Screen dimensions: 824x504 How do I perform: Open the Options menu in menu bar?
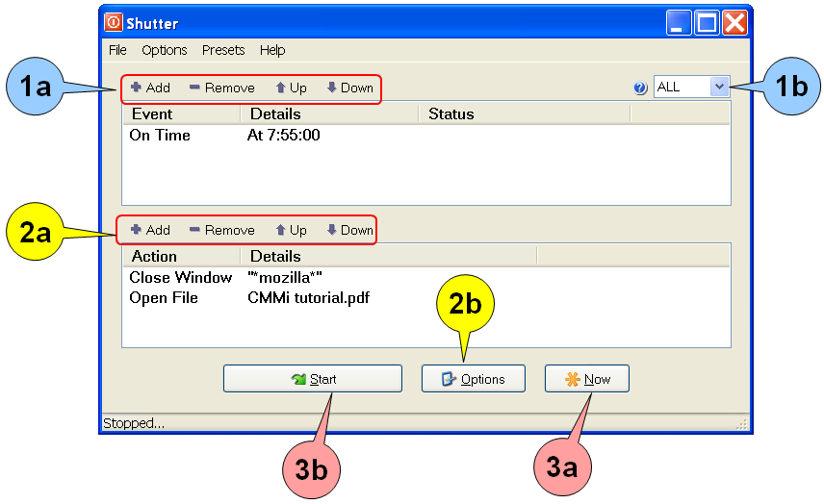pyautogui.click(x=164, y=50)
